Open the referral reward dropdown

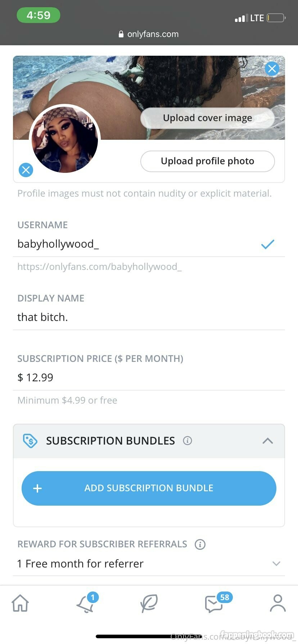click(x=276, y=563)
